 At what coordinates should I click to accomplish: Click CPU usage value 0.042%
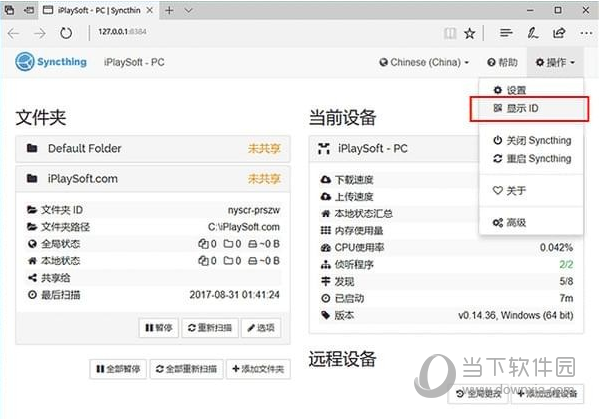pos(556,248)
